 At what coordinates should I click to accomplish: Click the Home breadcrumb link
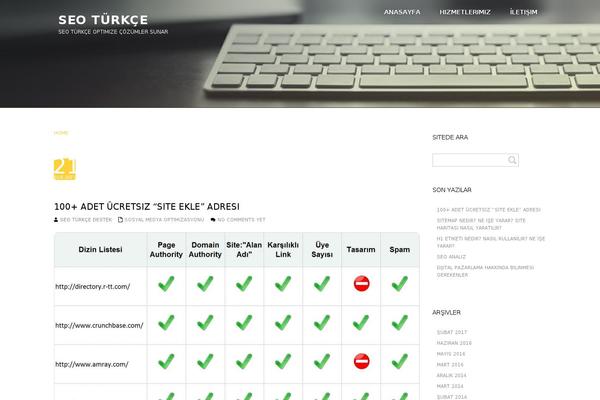[x=61, y=133]
